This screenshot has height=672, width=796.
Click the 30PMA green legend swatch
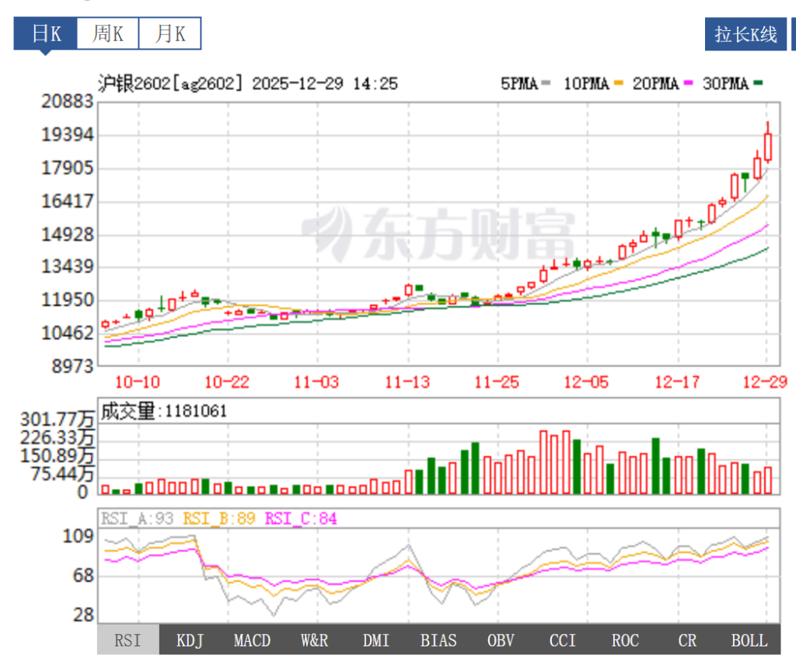coord(757,84)
